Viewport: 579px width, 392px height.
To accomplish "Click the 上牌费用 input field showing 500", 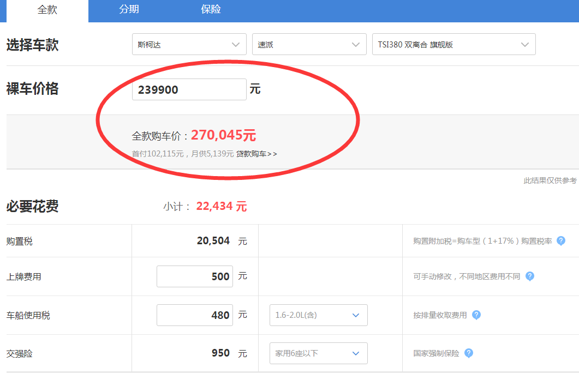I will (x=195, y=276).
